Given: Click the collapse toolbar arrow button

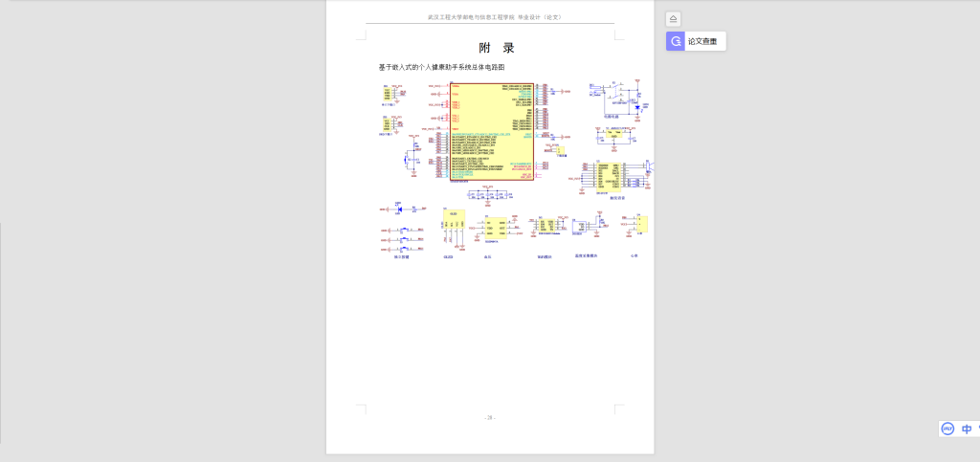Looking at the screenshot, I should [x=673, y=19].
